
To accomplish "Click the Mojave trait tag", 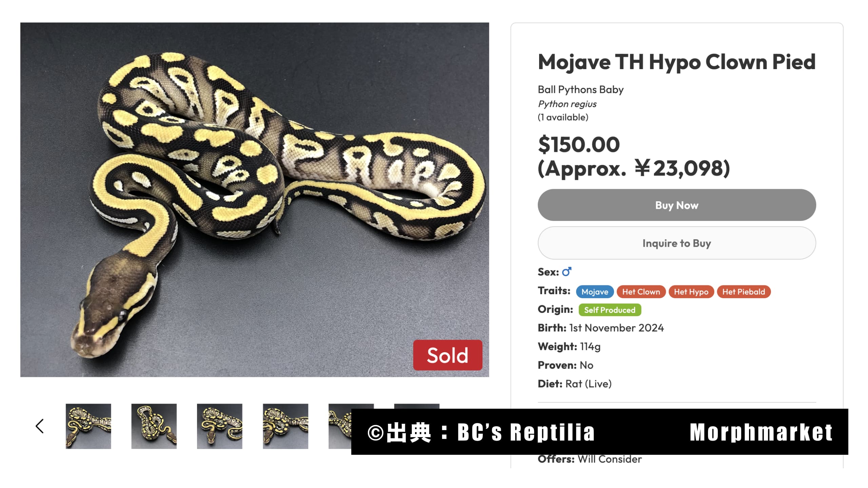I will [x=595, y=292].
